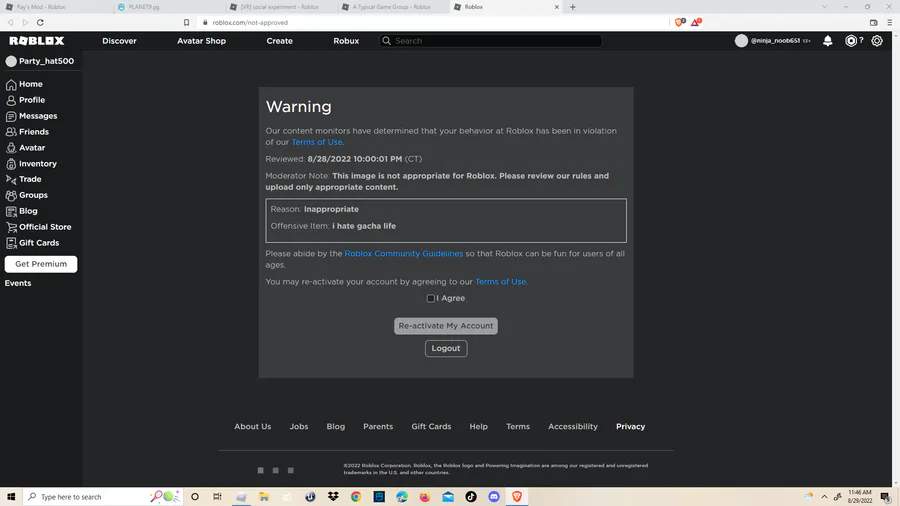The height and width of the screenshot is (506, 900).
Task: Open the Windows Start menu
Action: click(x=11, y=497)
